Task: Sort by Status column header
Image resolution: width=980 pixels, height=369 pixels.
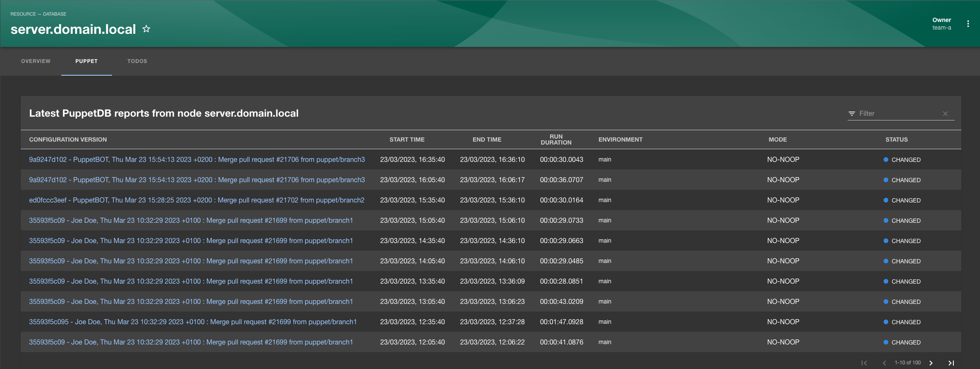Action: point(896,139)
